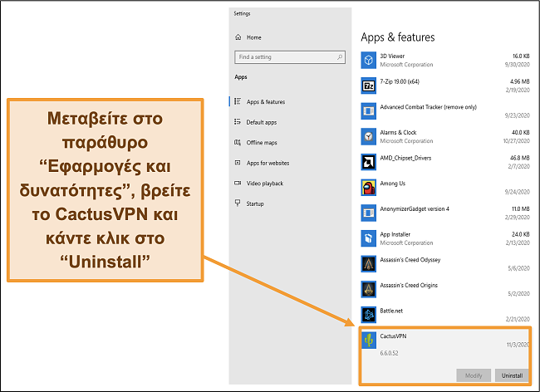Go to Offline maps section
The height and width of the screenshot is (392, 540).
262,143
